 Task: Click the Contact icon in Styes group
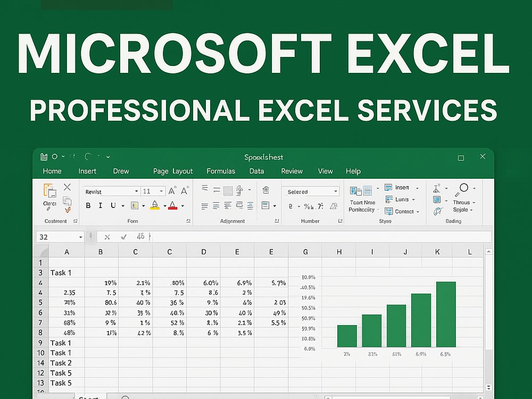click(388, 211)
